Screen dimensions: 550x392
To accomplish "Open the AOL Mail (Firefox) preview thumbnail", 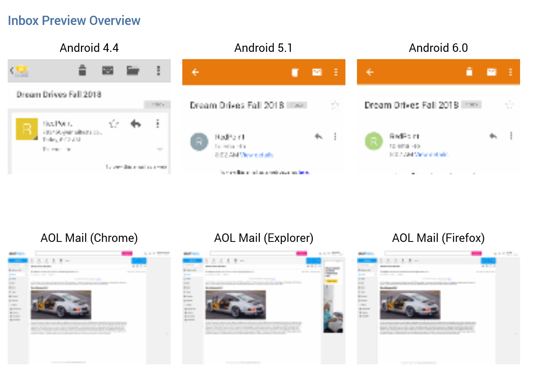I will coord(438,307).
